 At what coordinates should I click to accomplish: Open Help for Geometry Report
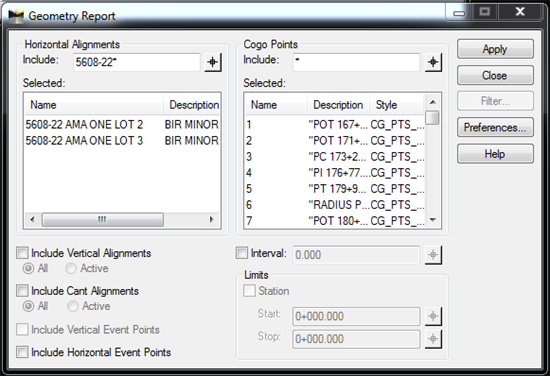tap(495, 154)
